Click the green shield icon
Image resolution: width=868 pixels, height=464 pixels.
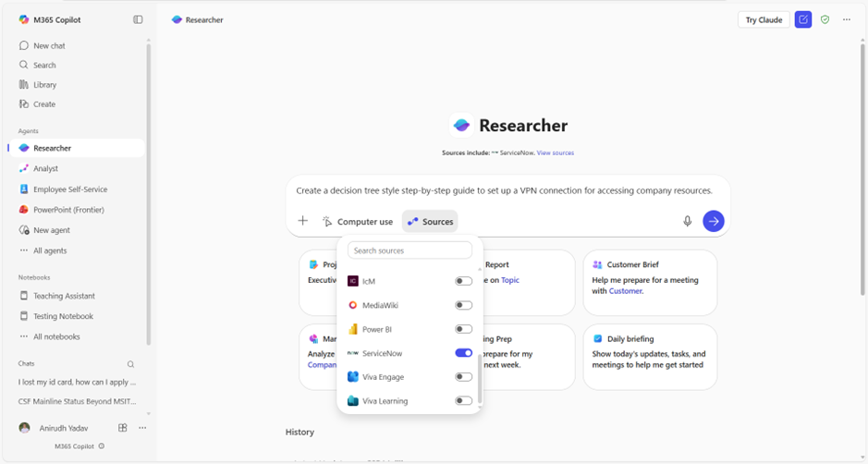coord(825,19)
